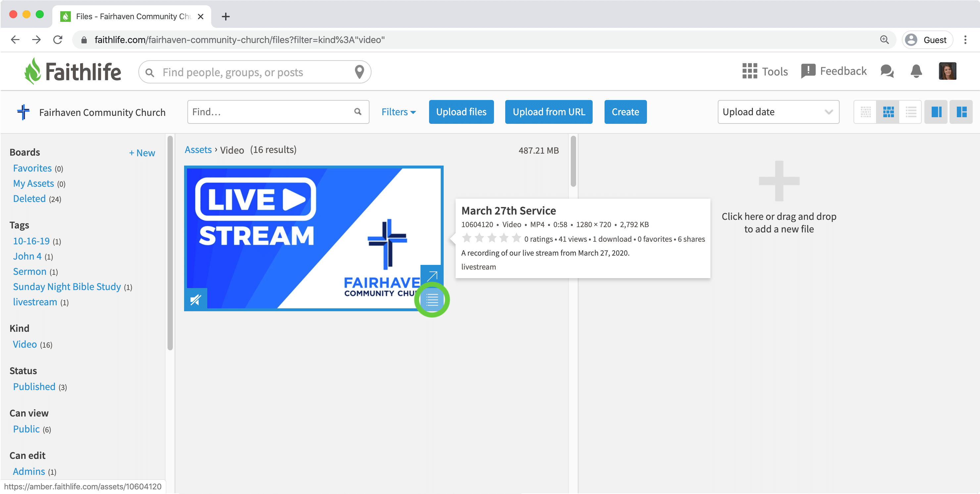The image size is (980, 494).
Task: Rate video with fifth star
Action: (516, 238)
